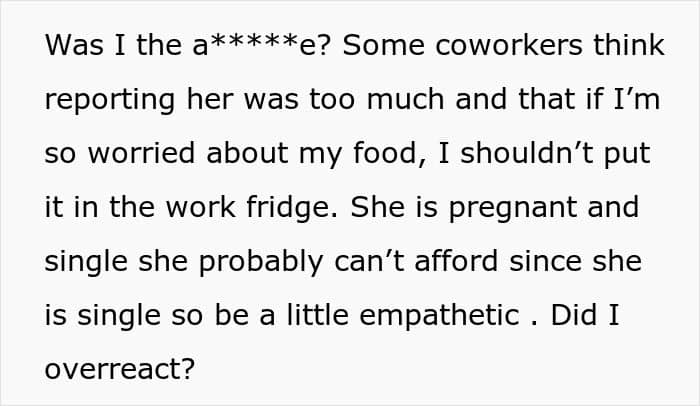Screen dimensions: 700x406
Task: Click the word "fridge." in the text
Action: pos(292,208)
